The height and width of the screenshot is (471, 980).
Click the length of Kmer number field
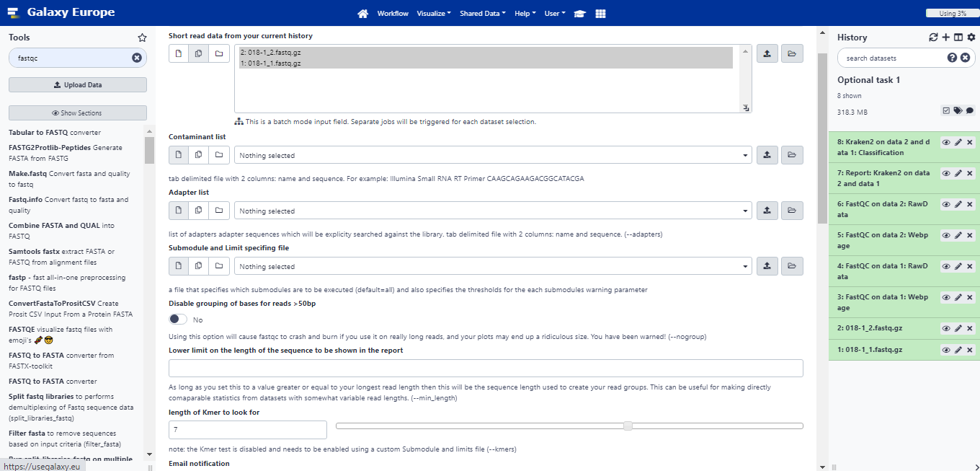[248, 429]
